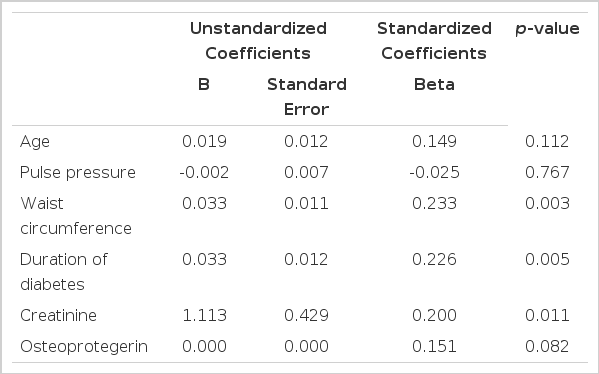Screen dimensions: 599x374
Task: Click the Duration of diabetes label
Action: (64, 272)
